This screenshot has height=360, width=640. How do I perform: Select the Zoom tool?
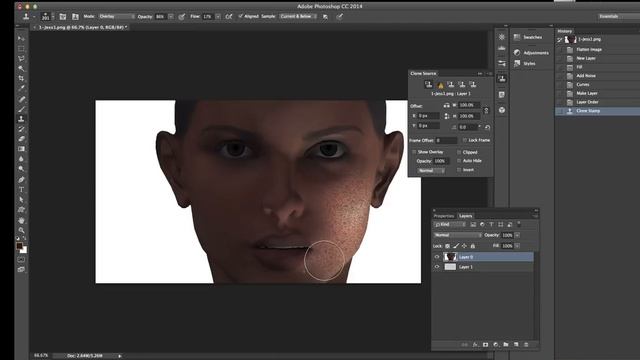[x=21, y=230]
